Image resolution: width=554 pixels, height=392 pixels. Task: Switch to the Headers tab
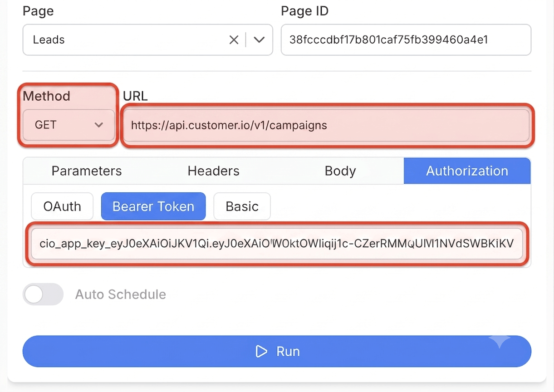[214, 171]
